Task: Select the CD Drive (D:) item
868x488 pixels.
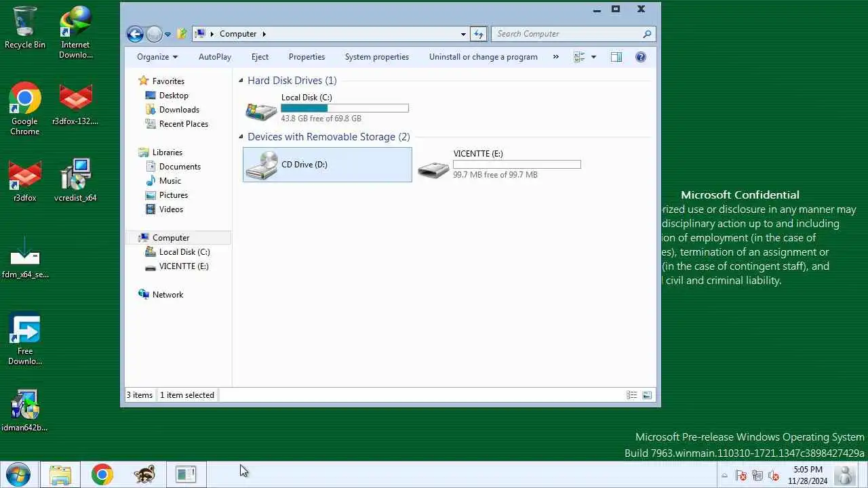Action: [328, 165]
